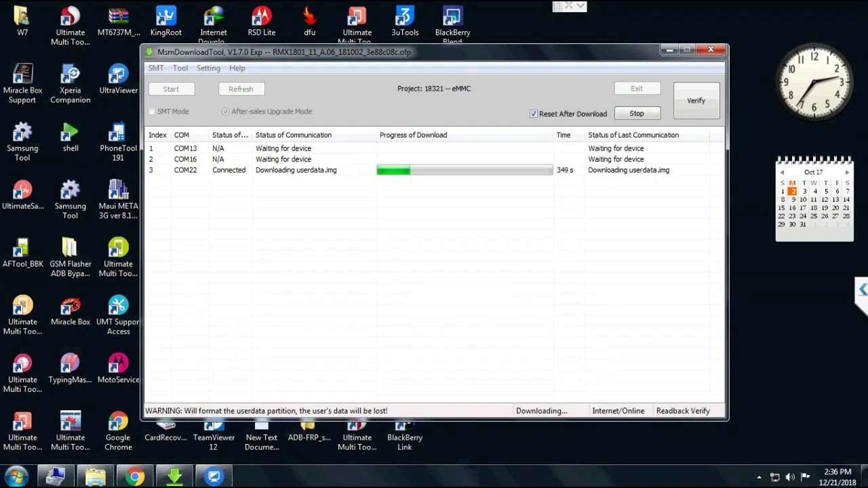Sort by the Index column header
Viewport: 868px width, 488px height.
pos(157,135)
